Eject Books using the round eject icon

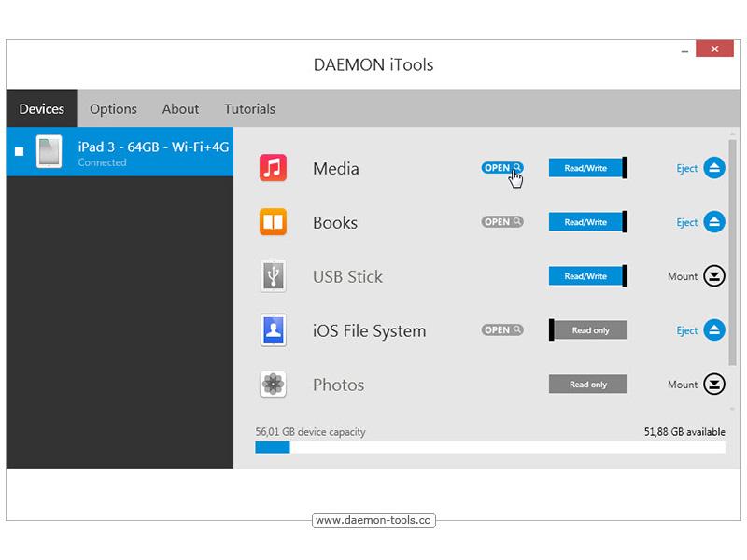714,222
